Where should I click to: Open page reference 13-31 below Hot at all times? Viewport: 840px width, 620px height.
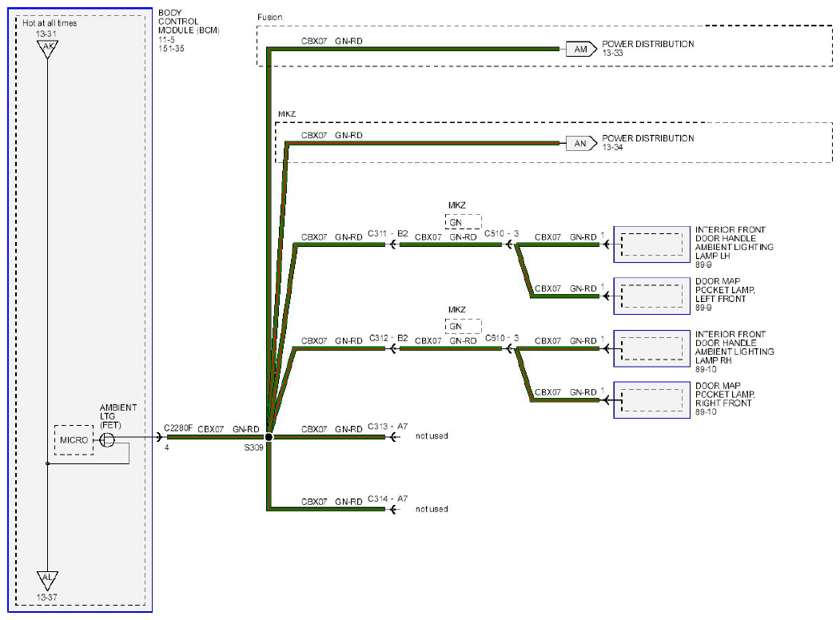coord(46,34)
